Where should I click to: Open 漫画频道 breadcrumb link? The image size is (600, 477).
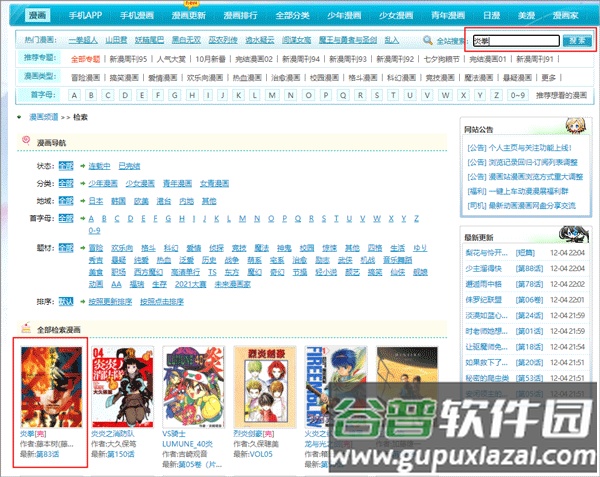coord(41,116)
